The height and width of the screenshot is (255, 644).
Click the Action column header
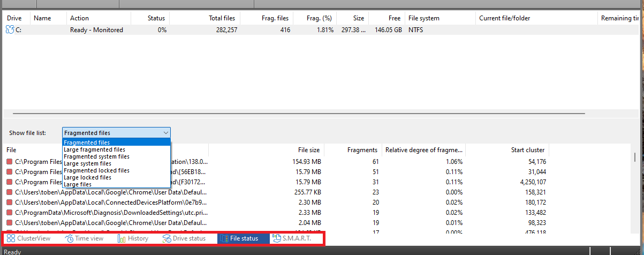point(99,18)
